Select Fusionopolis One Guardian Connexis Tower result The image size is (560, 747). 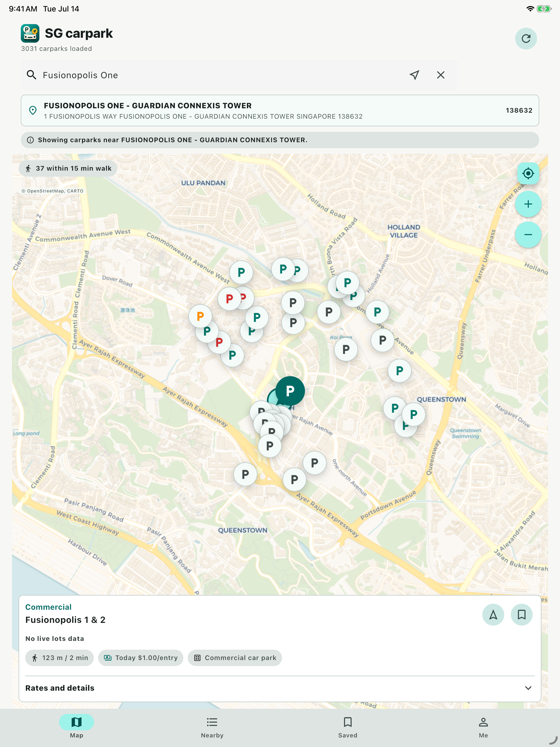(280, 110)
